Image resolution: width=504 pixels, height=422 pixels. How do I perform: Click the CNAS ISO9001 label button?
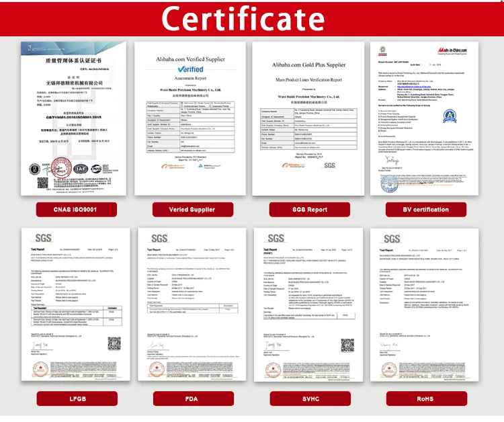pos(77,210)
